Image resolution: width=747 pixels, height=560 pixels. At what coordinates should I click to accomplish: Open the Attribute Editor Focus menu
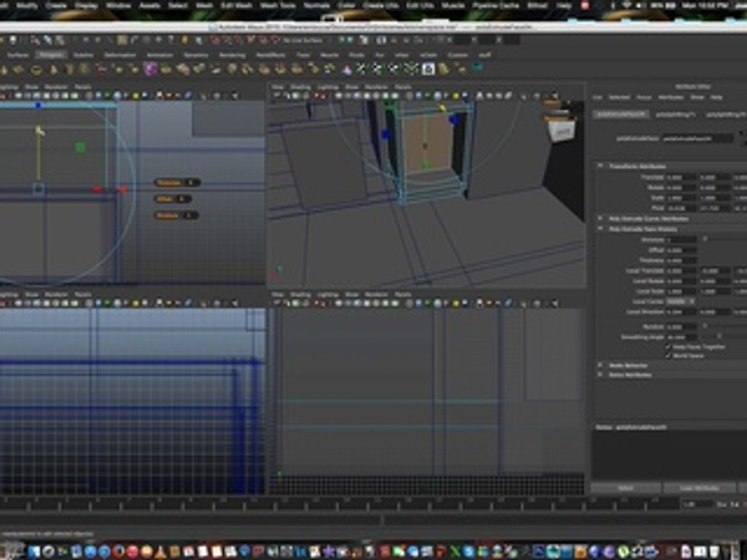click(x=644, y=97)
